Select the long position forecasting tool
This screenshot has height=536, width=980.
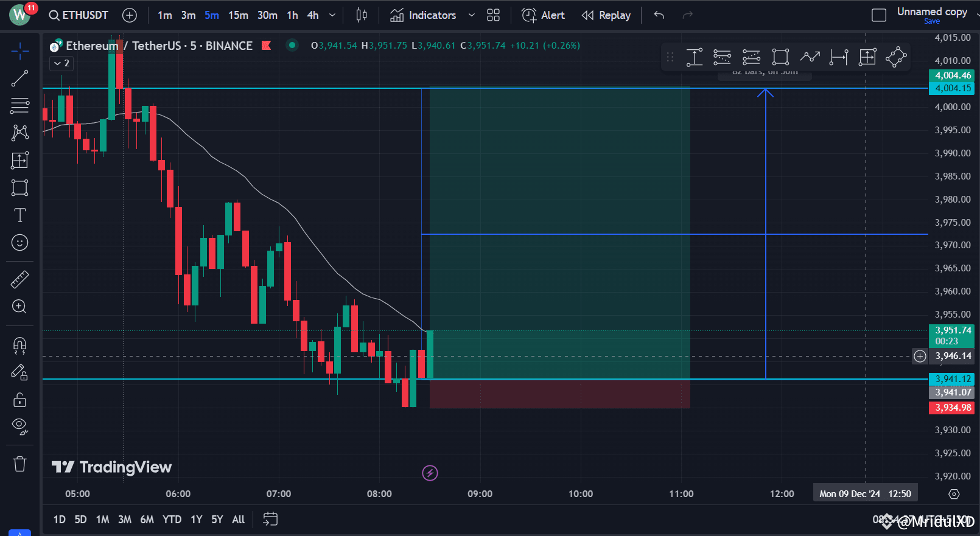point(20,160)
